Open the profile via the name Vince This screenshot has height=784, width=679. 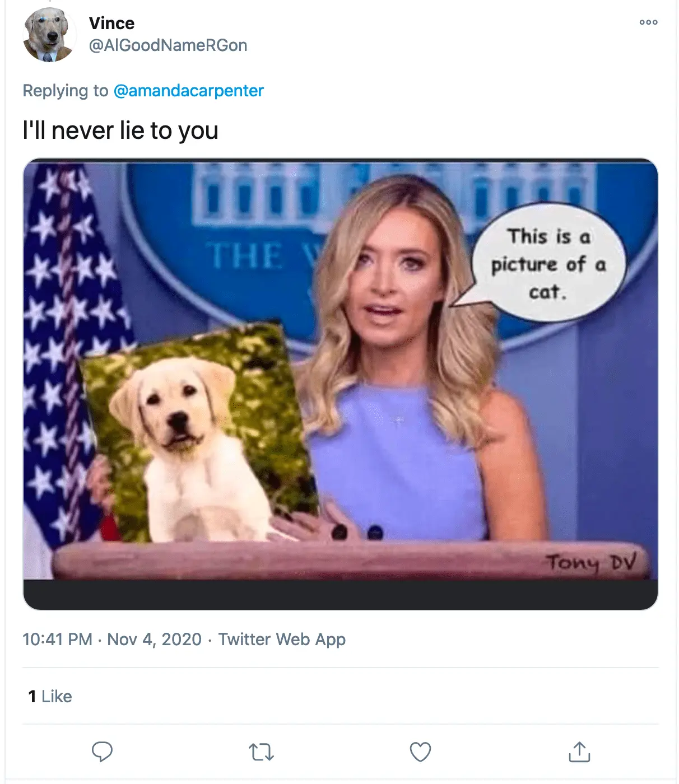(111, 24)
